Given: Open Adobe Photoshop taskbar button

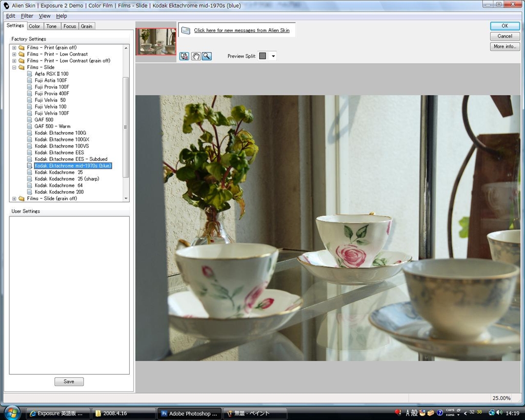Looking at the screenshot, I should coord(190,414).
